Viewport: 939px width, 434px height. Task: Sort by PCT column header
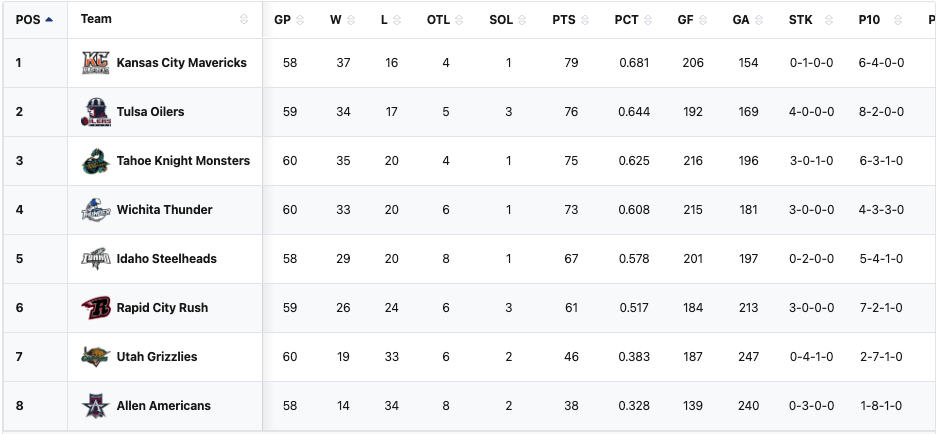pyautogui.click(x=626, y=19)
